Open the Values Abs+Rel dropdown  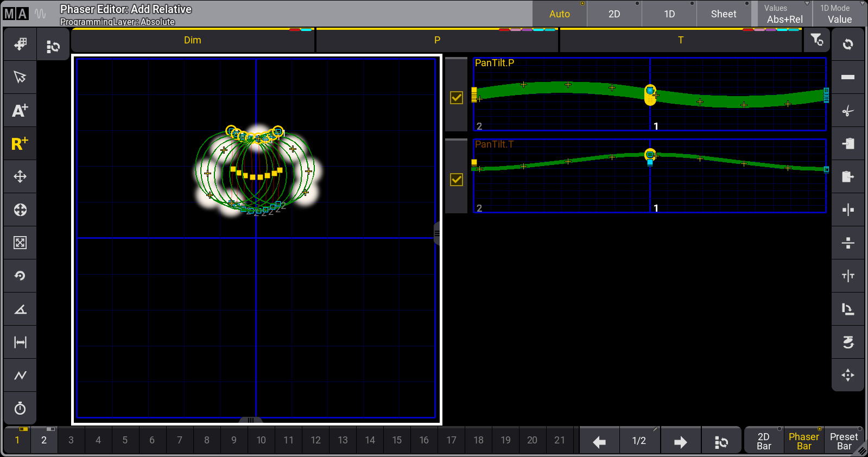tap(784, 14)
